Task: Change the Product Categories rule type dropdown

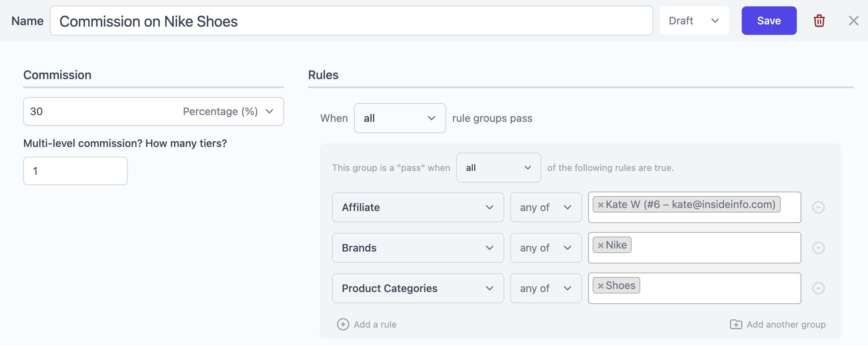Action: [x=417, y=288]
